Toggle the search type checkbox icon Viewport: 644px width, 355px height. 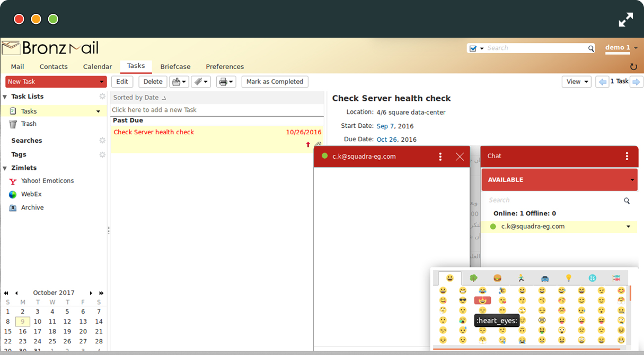(473, 48)
